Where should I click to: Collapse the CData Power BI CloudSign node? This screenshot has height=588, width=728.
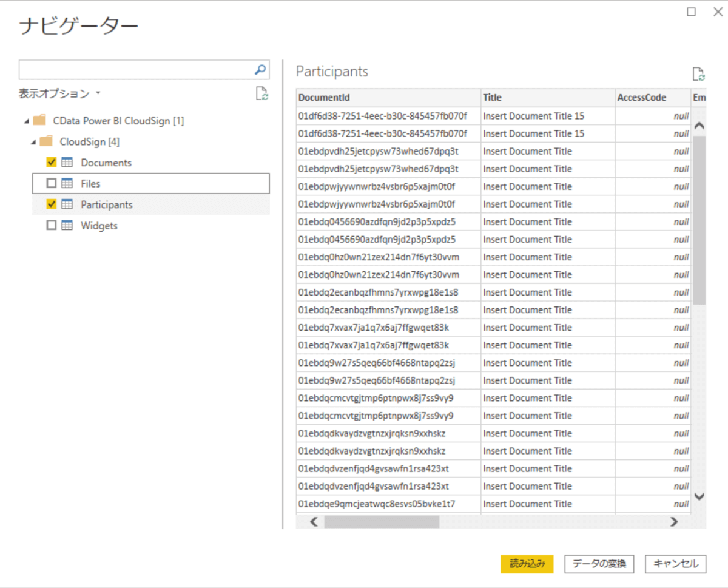point(26,121)
